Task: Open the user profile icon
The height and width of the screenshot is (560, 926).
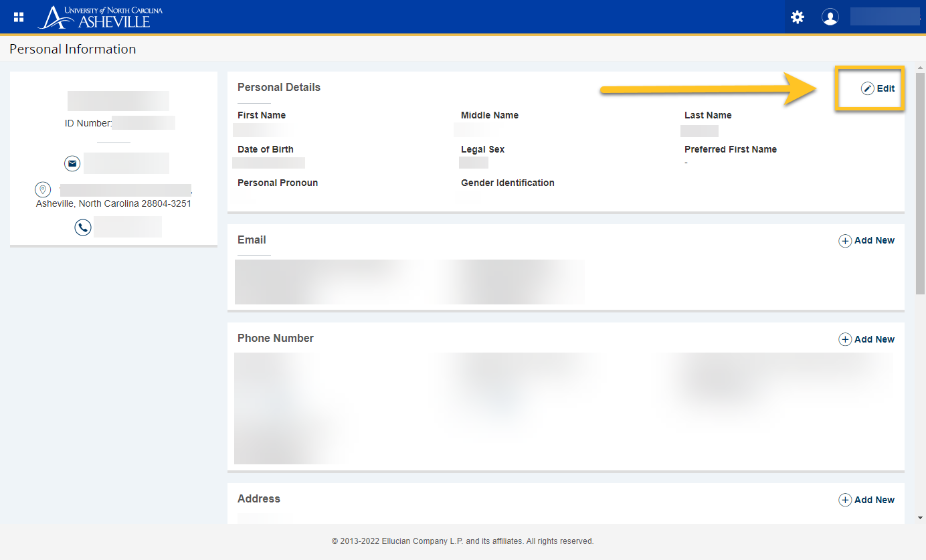Action: click(830, 17)
